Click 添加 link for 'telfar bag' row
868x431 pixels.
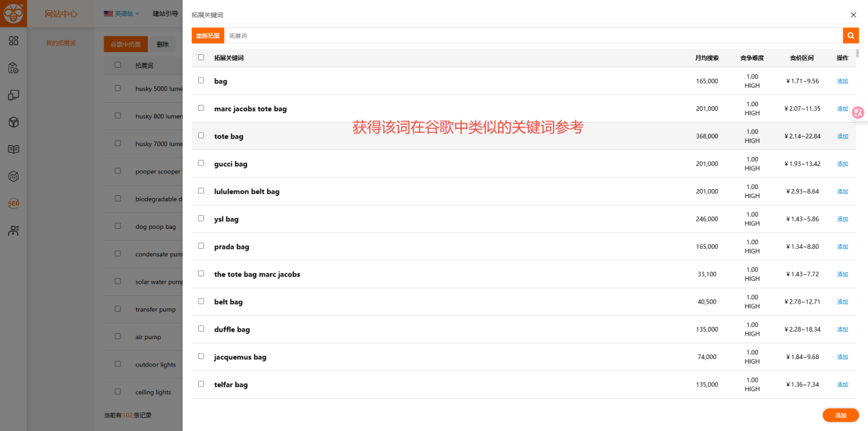tap(843, 384)
